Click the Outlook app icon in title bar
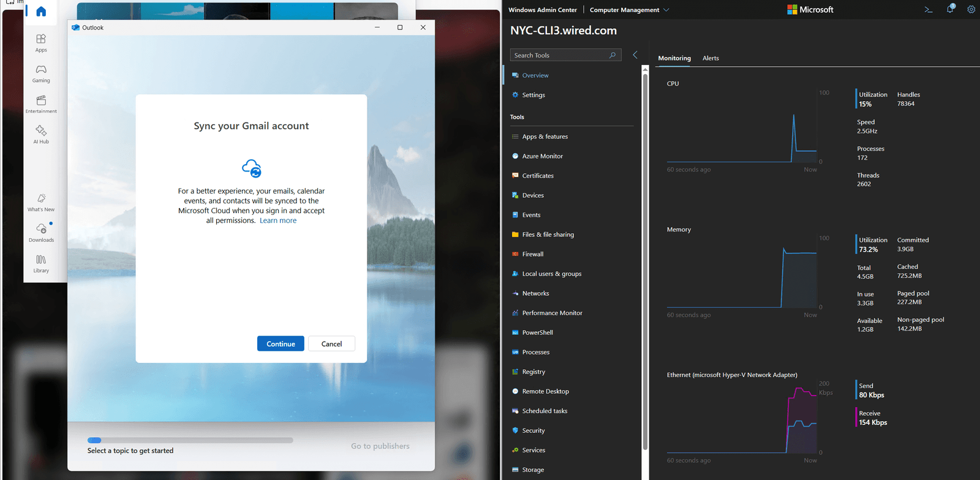980x480 pixels. (76, 28)
